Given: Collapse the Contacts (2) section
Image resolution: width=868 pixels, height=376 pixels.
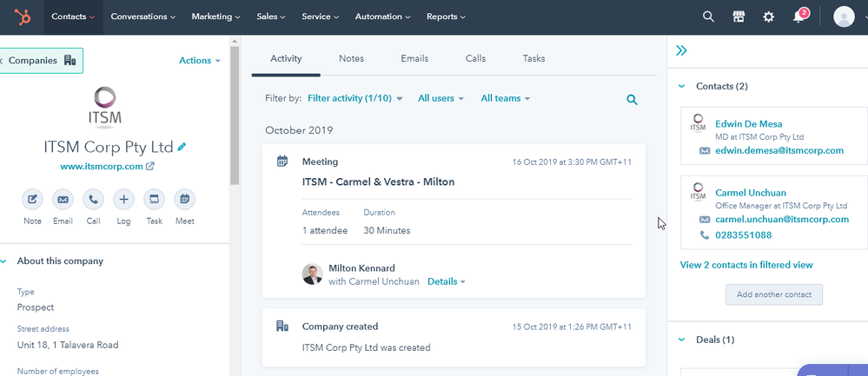Looking at the screenshot, I should click(682, 86).
